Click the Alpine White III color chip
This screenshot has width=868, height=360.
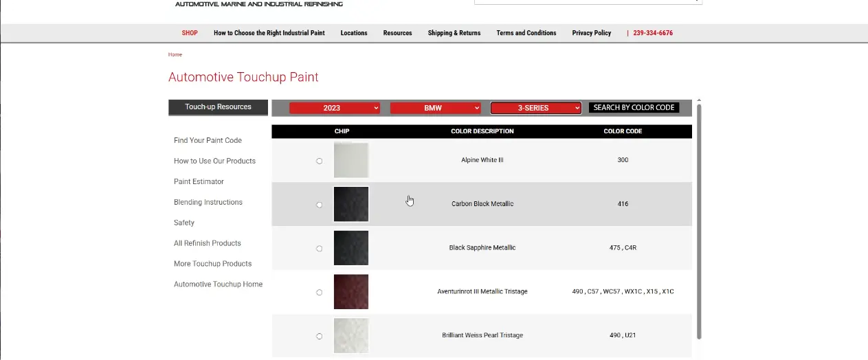(x=351, y=160)
